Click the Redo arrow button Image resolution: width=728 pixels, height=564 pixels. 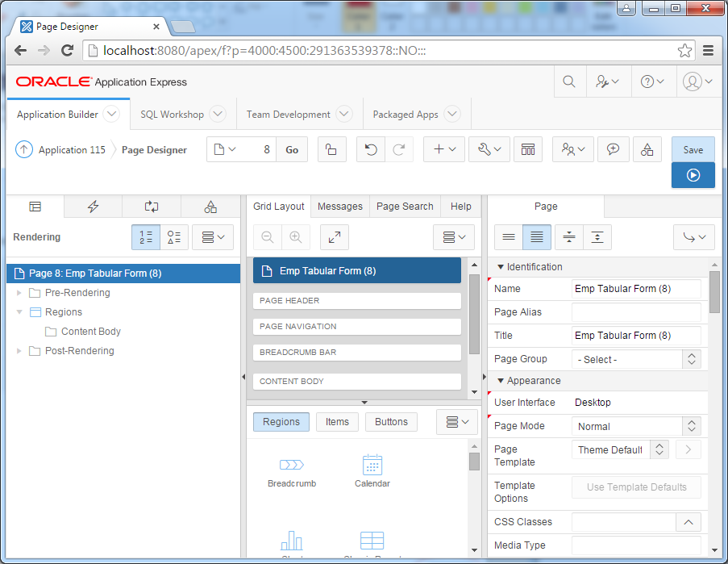399,149
